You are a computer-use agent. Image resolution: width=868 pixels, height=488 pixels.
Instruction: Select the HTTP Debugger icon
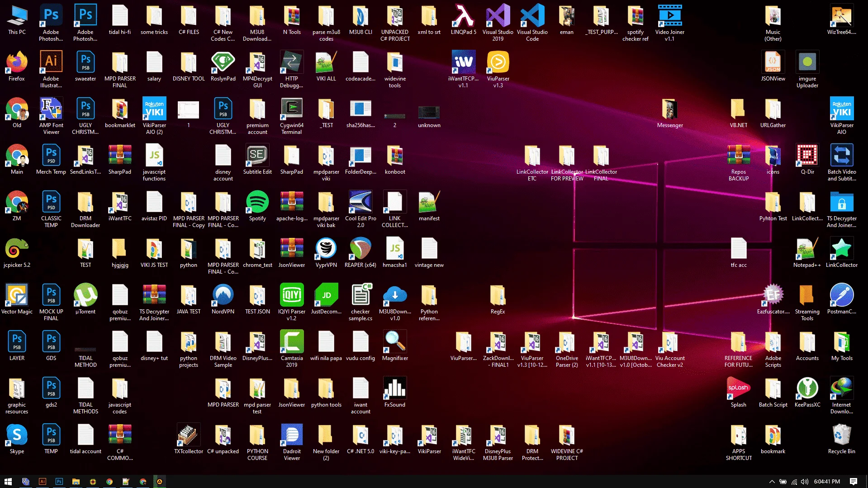pyautogui.click(x=292, y=70)
